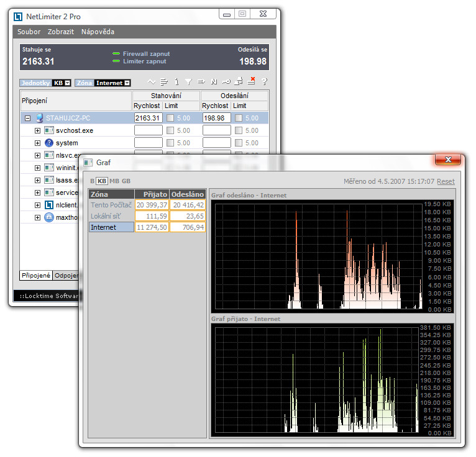Expand the maxthon tree node
The width and height of the screenshot is (476, 457).
37,218
